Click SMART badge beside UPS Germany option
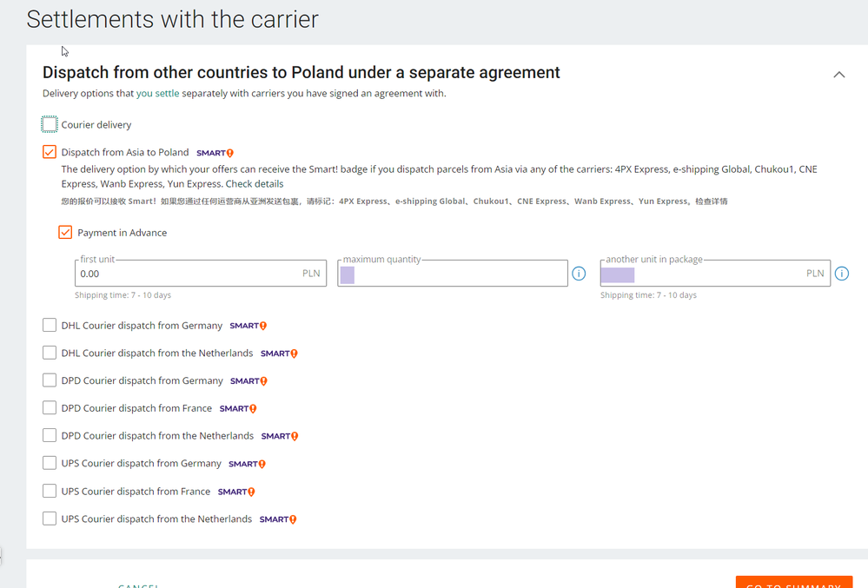This screenshot has width=868, height=588. click(x=247, y=464)
